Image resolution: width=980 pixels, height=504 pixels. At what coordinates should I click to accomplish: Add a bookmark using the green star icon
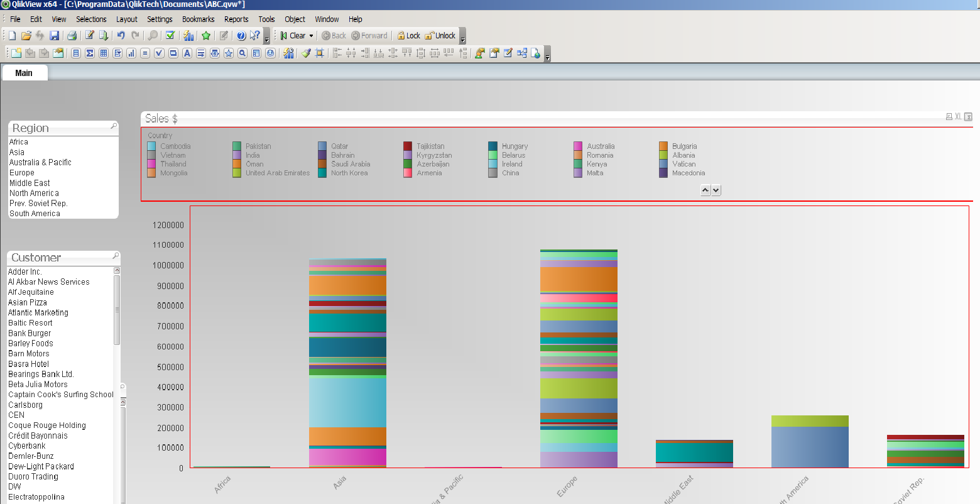click(205, 36)
